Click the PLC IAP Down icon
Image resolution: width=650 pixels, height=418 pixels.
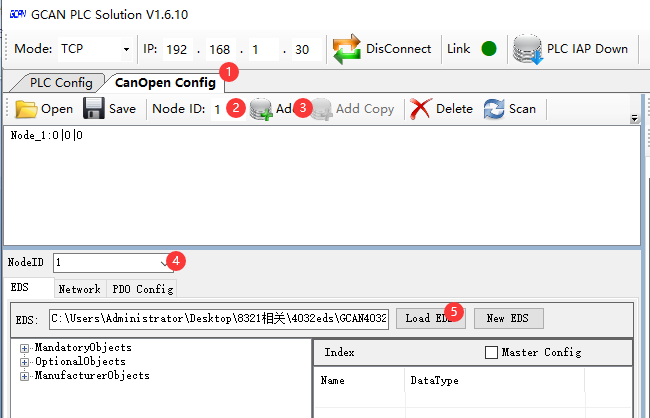pyautogui.click(x=526, y=49)
